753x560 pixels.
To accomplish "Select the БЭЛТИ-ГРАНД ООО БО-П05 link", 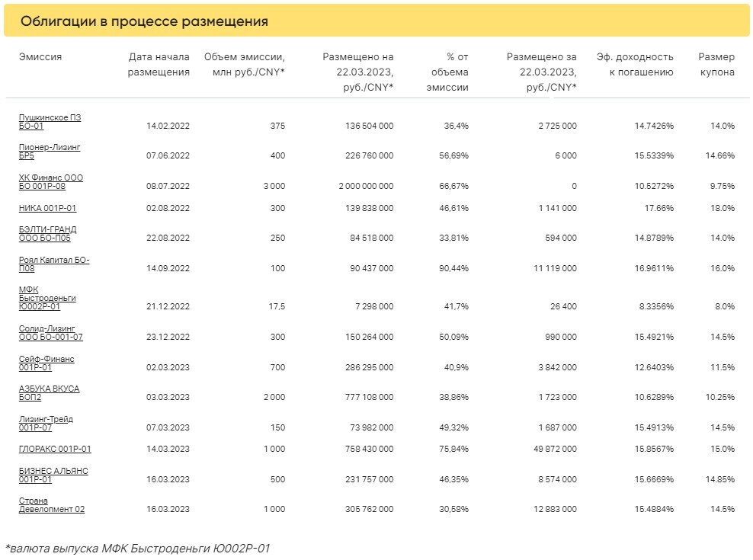I will (x=47, y=233).
